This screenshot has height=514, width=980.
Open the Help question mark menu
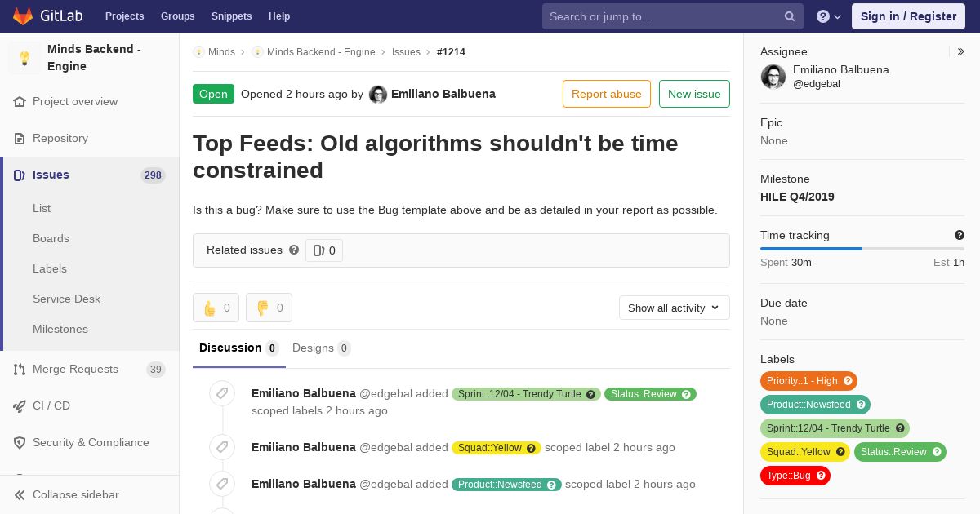pos(829,16)
